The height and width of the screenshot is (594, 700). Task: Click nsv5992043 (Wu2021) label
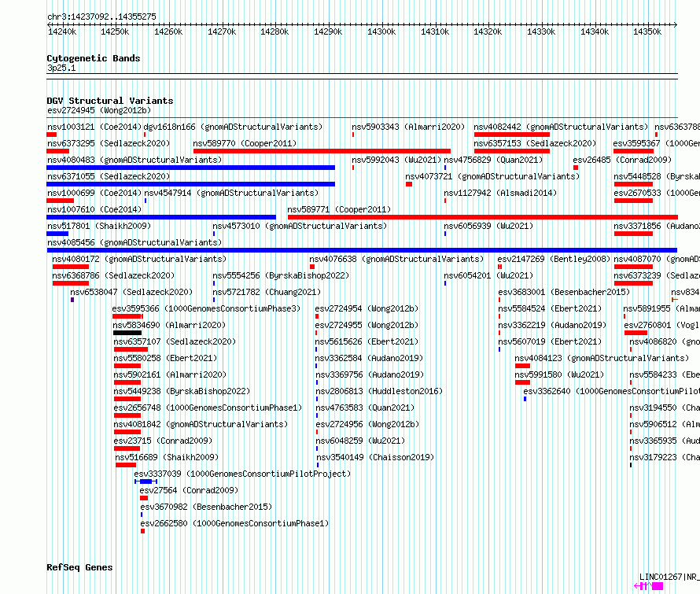coord(396,160)
